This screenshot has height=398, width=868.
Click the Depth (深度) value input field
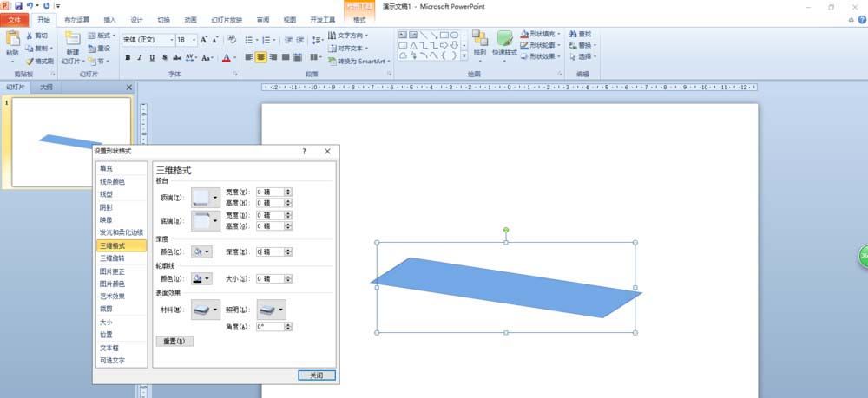click(270, 251)
